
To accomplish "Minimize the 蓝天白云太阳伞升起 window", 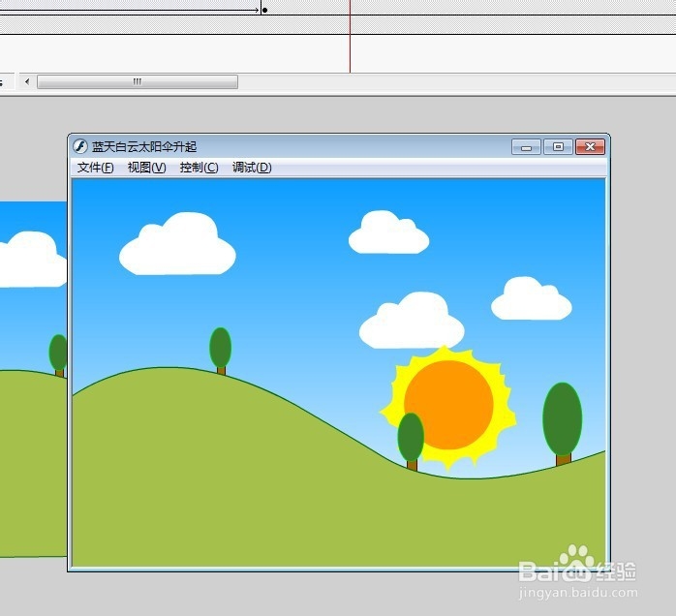I will (526, 147).
